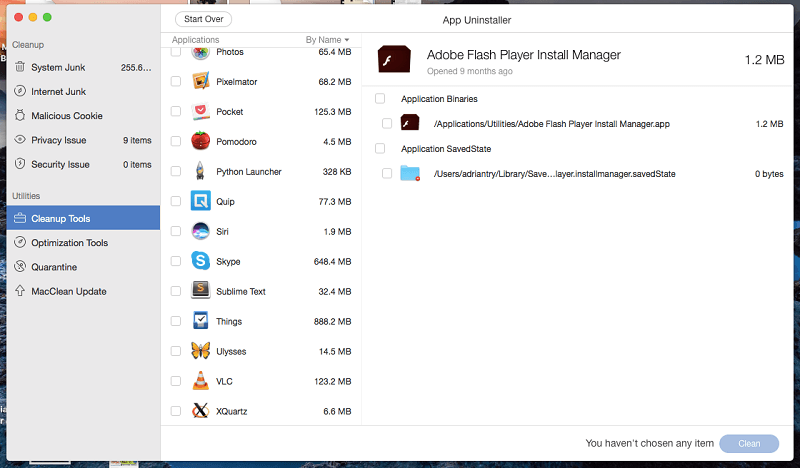Go to Quarantine section
Screen dimensions: 800x468
coord(84,267)
